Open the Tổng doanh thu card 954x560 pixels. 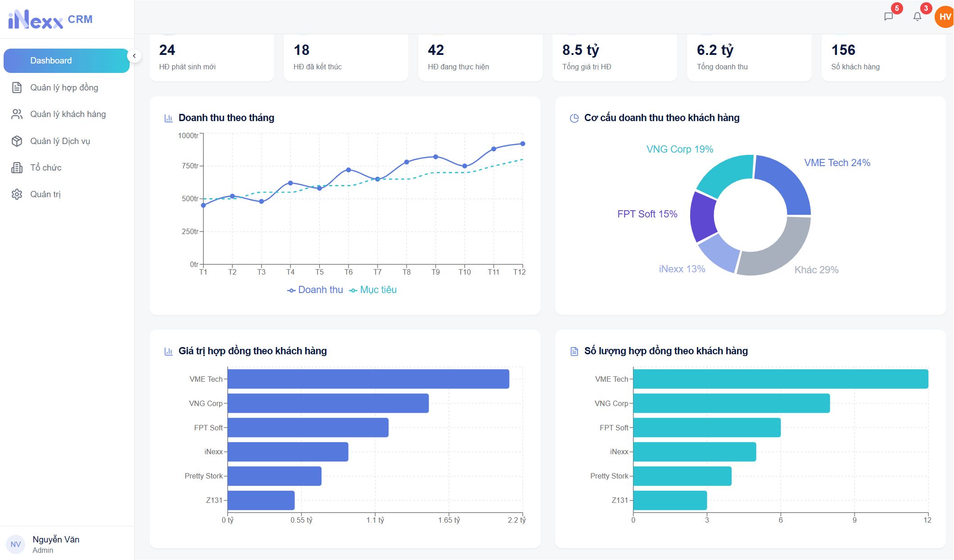point(749,58)
